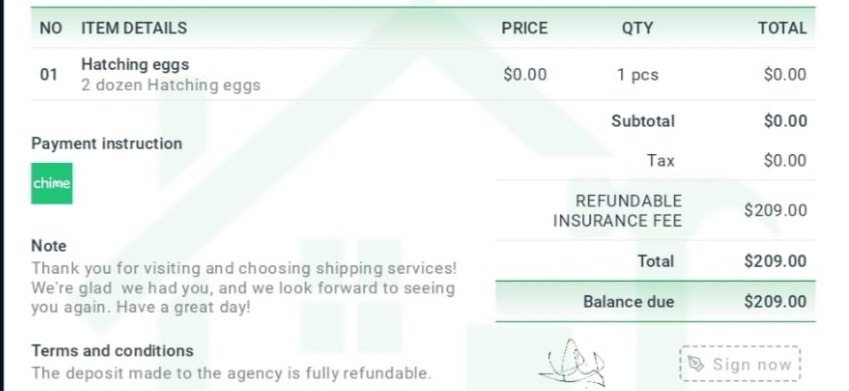Click the Subtotal $0.00 value

[785, 121]
